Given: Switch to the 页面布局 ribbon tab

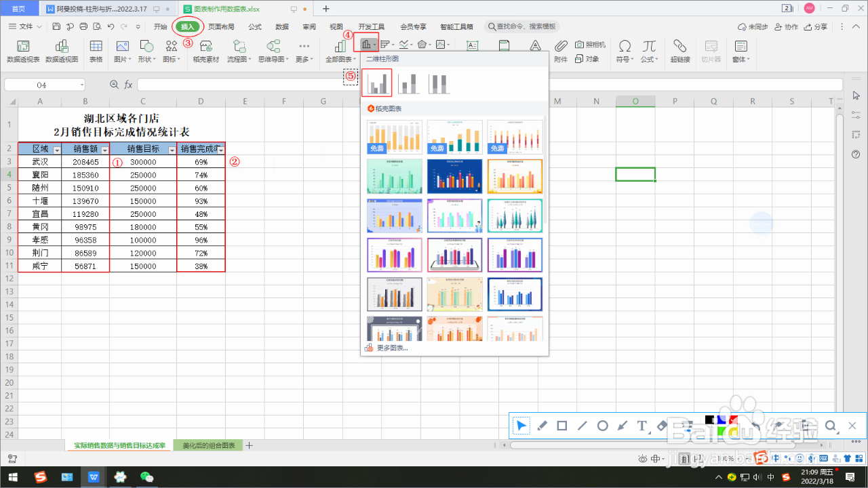Looking at the screenshot, I should pos(221,26).
